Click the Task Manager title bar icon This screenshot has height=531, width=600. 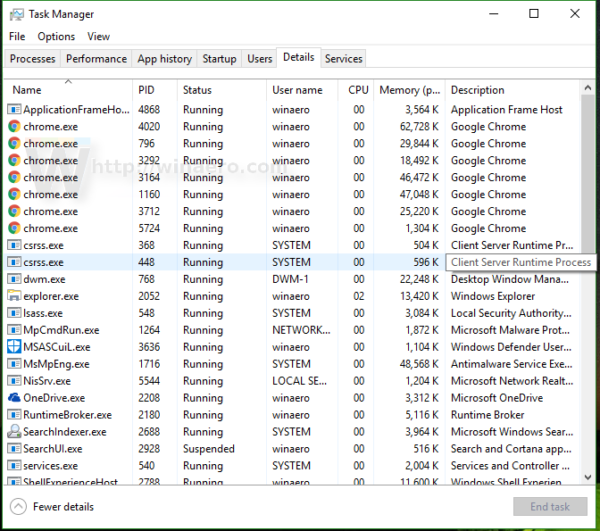tap(17, 15)
